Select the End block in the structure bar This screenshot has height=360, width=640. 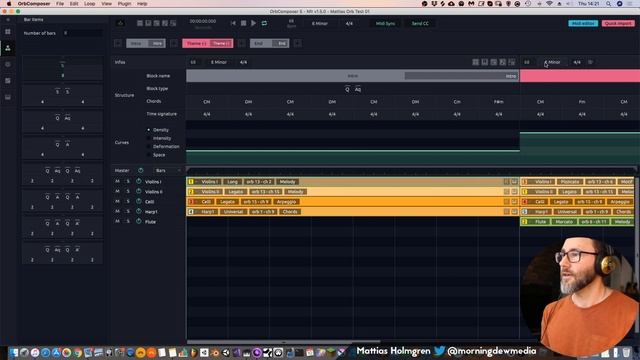coord(269,43)
